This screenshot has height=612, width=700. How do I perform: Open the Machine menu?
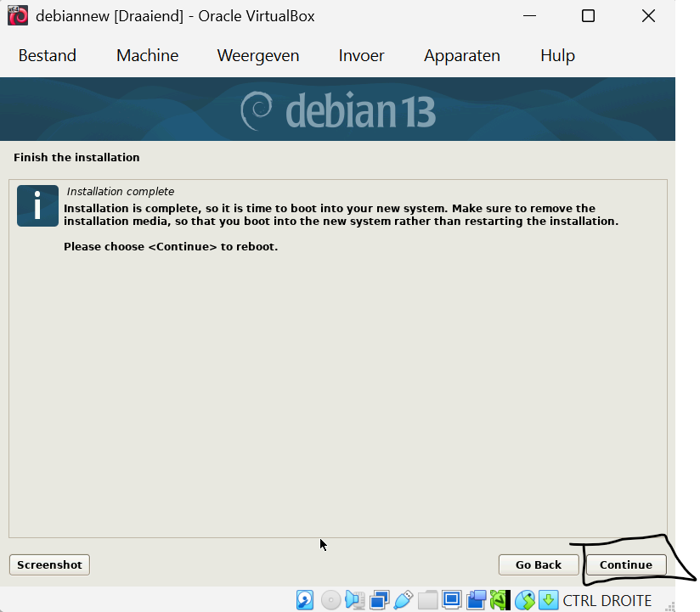(147, 56)
